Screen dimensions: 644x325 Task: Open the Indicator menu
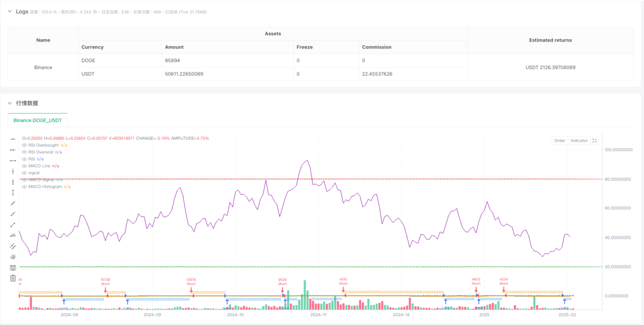click(579, 141)
